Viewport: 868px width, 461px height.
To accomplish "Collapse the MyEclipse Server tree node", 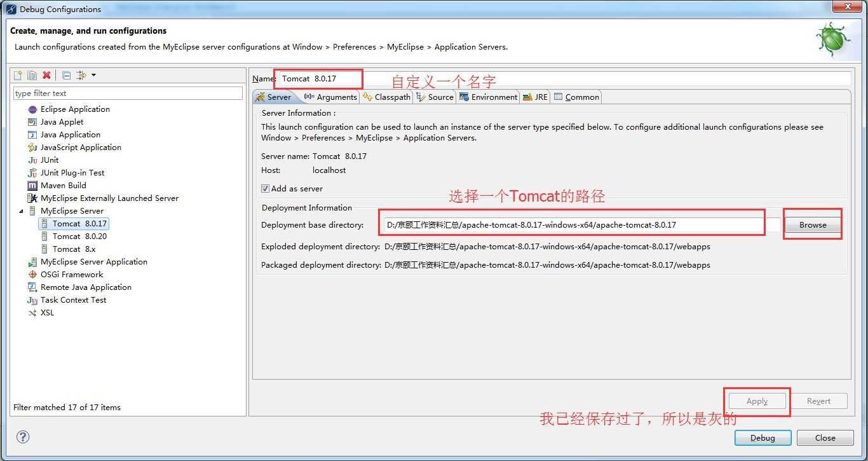I will pyautogui.click(x=21, y=211).
